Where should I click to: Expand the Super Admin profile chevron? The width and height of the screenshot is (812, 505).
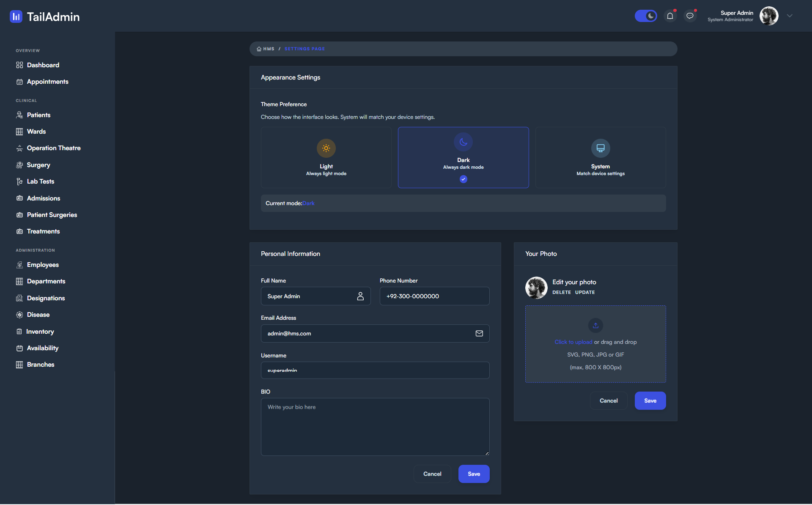(790, 16)
